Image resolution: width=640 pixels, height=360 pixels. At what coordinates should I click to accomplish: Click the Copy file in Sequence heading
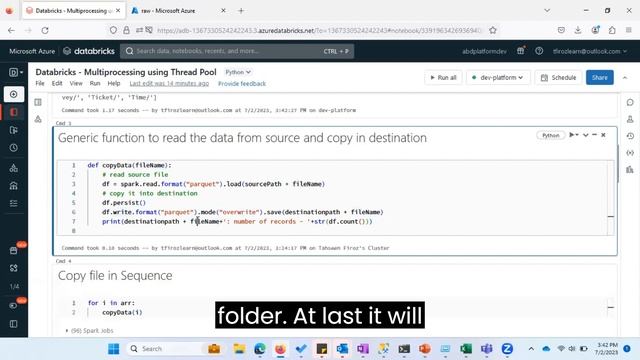pyautogui.click(x=115, y=276)
